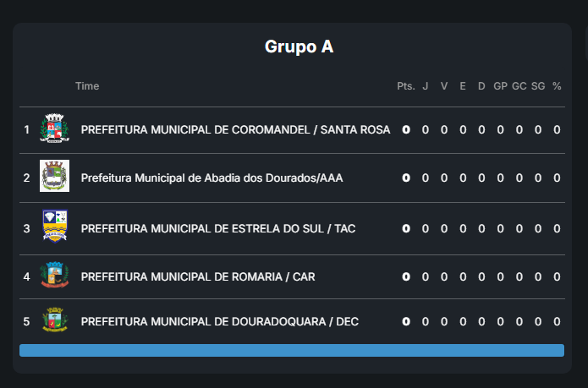Click the GC column header
Image resolution: width=588 pixels, height=388 pixels.
(x=519, y=86)
